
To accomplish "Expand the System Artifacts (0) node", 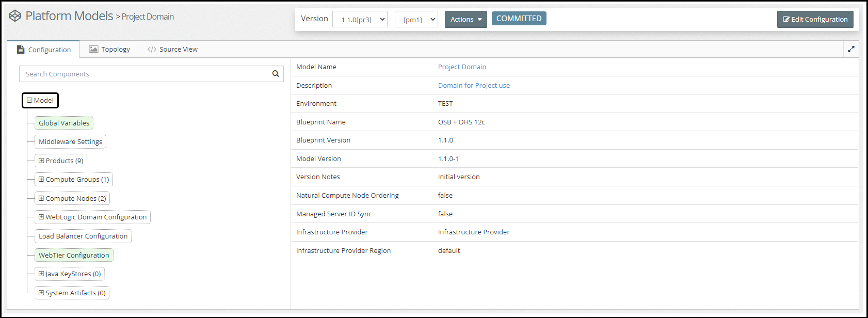I will pyautogui.click(x=41, y=293).
